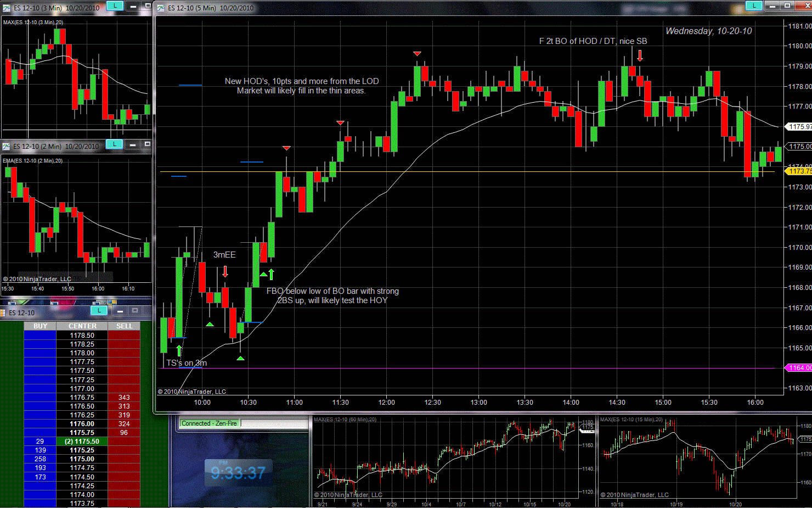Toggle the L link button on the 5 Min chart

tap(754, 5)
